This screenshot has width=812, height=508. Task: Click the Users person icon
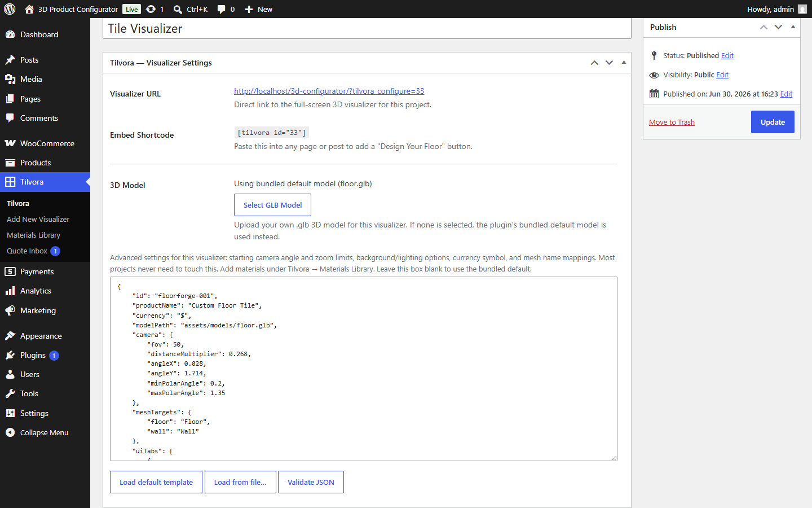point(10,374)
